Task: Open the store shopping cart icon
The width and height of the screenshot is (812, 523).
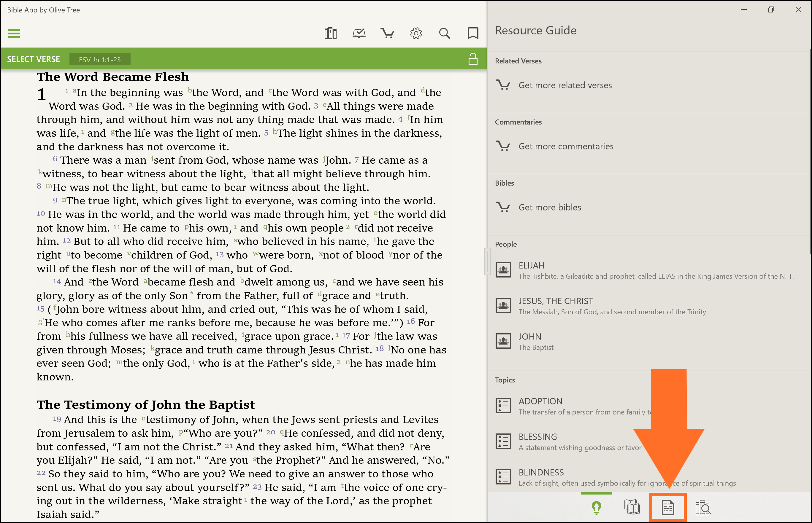Action: pyautogui.click(x=387, y=33)
